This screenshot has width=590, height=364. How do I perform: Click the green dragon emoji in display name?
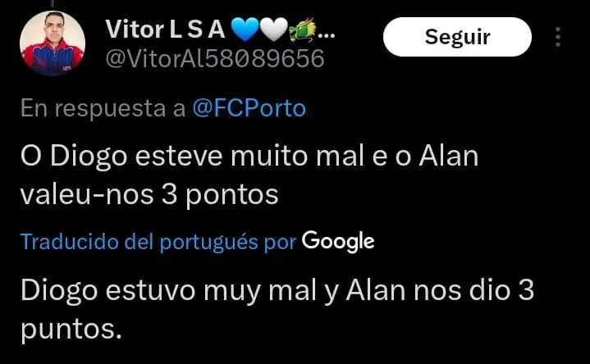(303, 30)
